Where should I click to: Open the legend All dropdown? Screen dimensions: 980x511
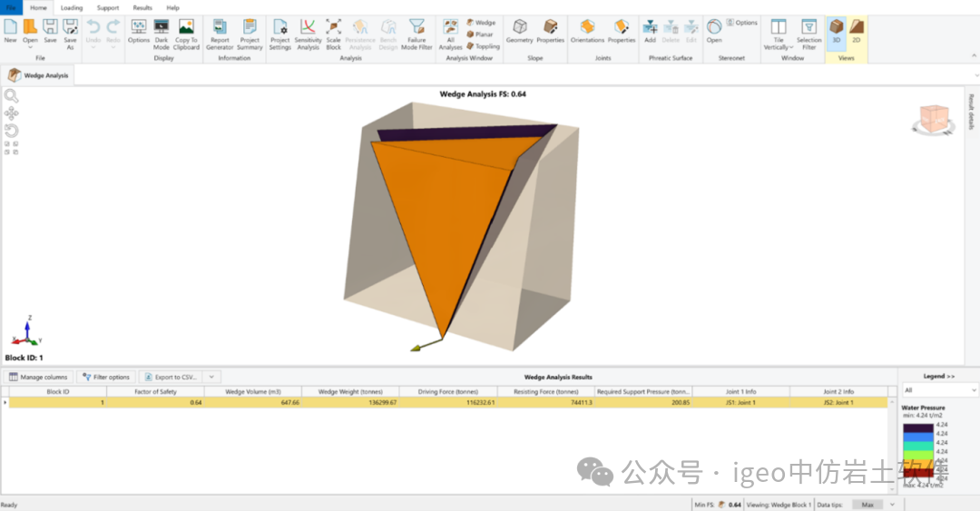pos(939,389)
